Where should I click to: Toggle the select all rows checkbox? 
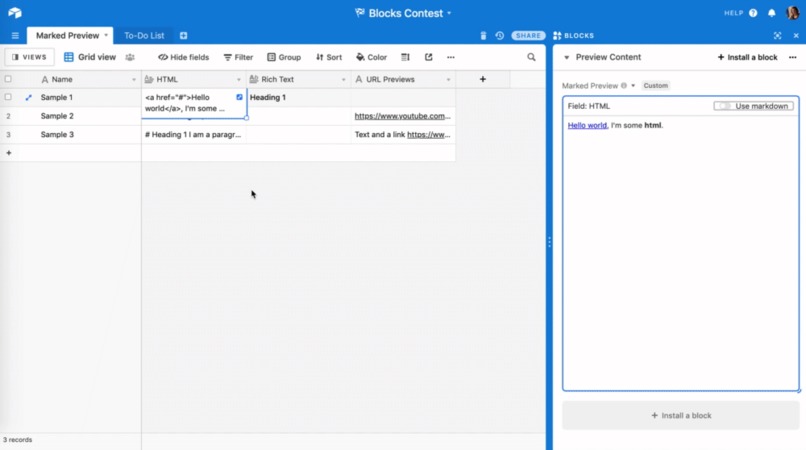pos(8,79)
